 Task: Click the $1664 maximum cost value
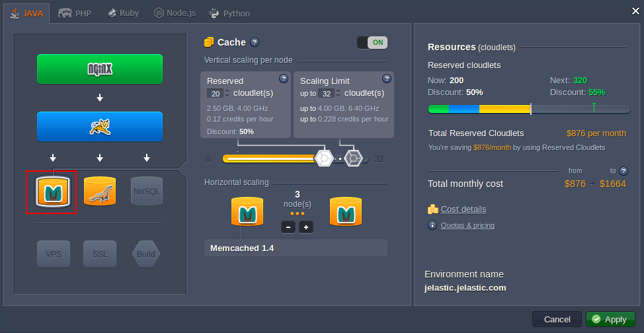(613, 184)
